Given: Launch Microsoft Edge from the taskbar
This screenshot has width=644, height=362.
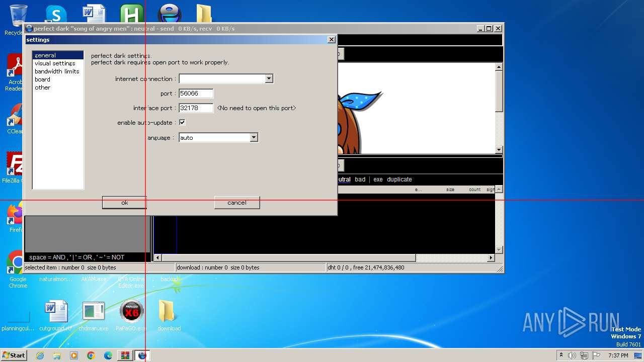Looking at the screenshot, I should pos(108,355).
